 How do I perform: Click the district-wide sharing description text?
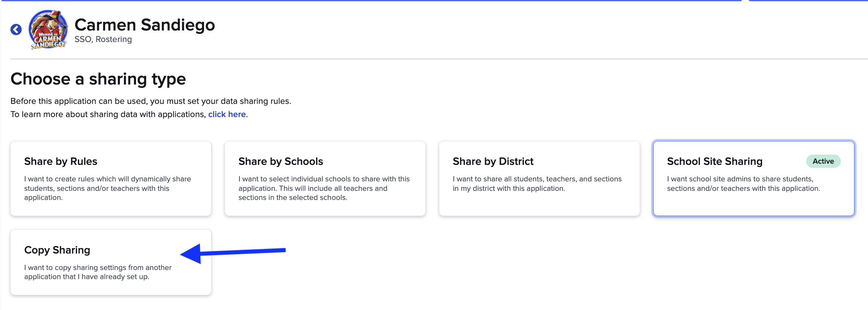point(537,183)
